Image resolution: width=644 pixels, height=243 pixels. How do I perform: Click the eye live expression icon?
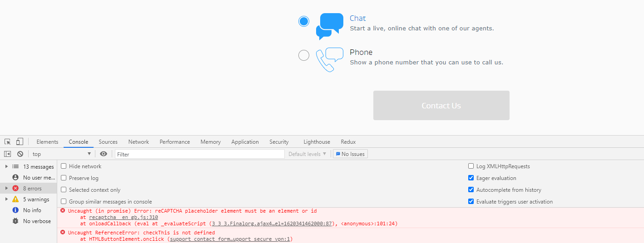click(x=104, y=154)
